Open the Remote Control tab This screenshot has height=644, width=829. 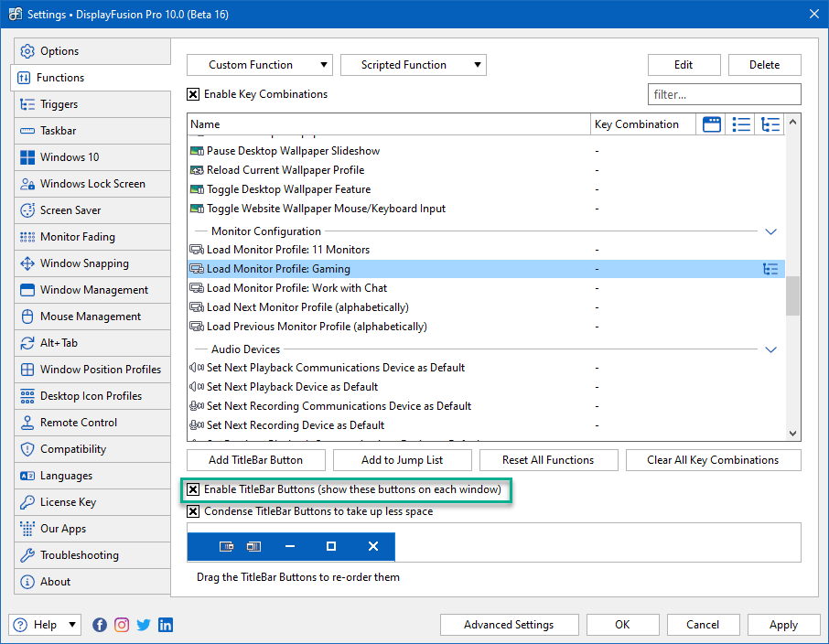(x=92, y=423)
